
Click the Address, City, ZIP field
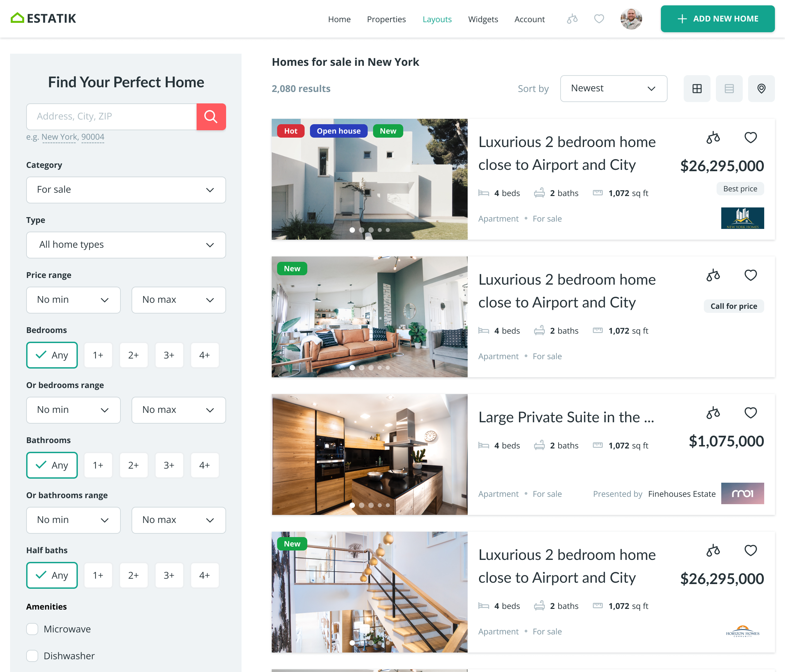click(111, 117)
